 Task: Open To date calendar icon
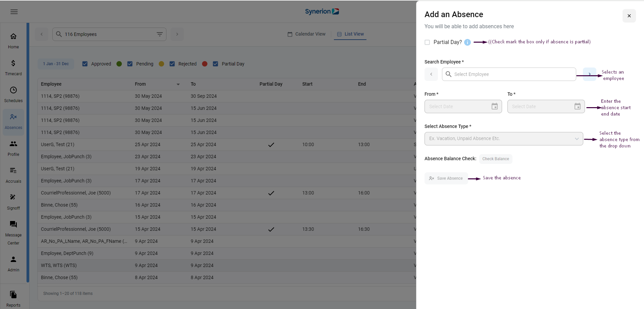pos(578,106)
